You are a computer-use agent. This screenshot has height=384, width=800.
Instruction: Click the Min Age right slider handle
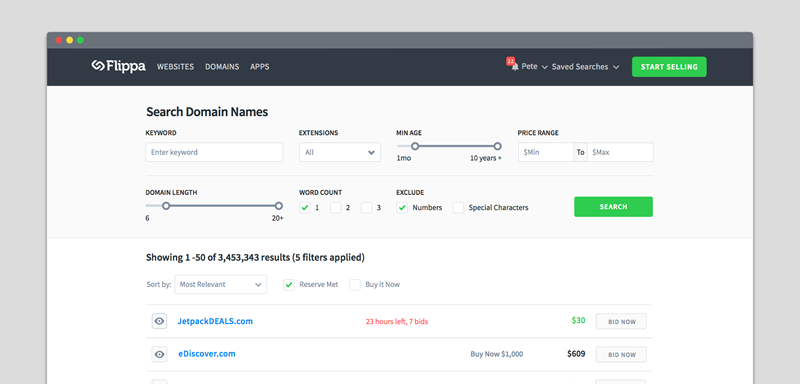(x=497, y=146)
